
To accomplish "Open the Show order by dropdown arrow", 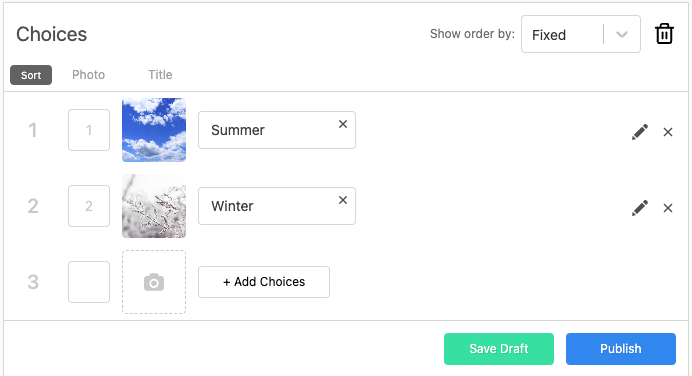I will tap(622, 34).
